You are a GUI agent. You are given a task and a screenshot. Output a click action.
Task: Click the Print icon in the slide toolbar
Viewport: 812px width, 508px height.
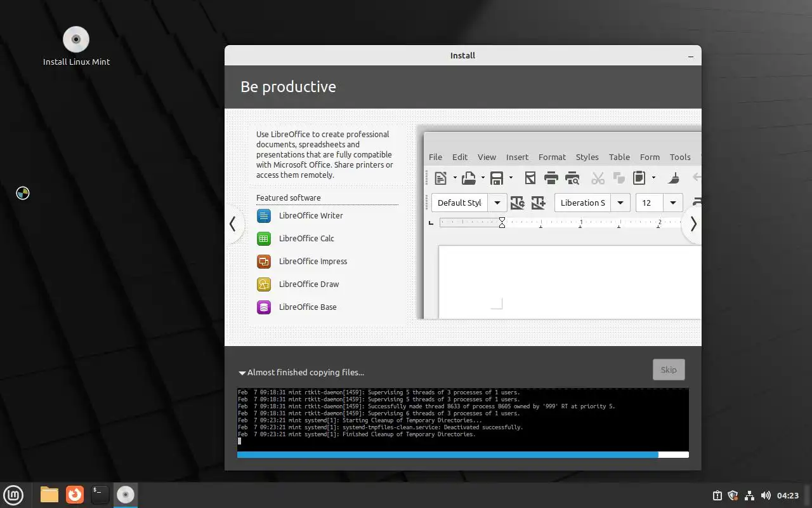click(x=551, y=178)
